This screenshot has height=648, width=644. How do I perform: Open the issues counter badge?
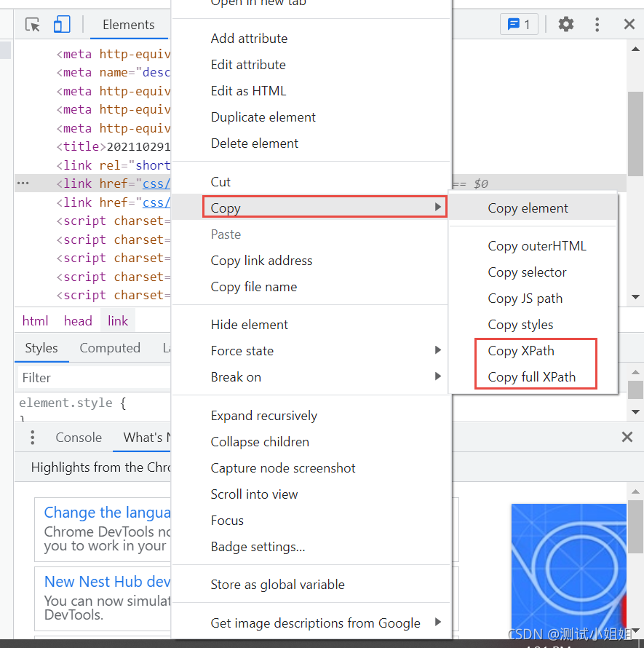tap(519, 24)
